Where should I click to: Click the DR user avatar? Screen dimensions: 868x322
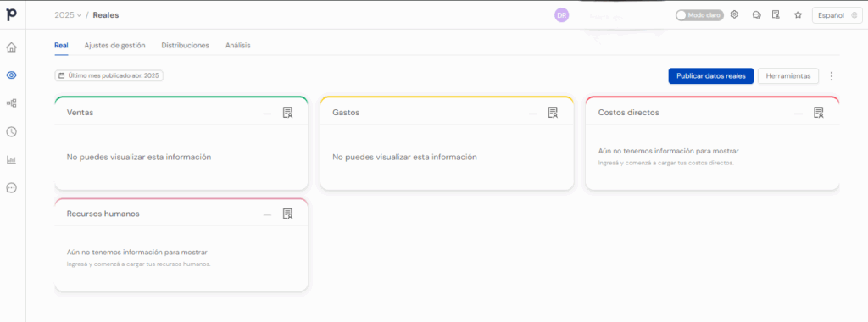point(562,15)
